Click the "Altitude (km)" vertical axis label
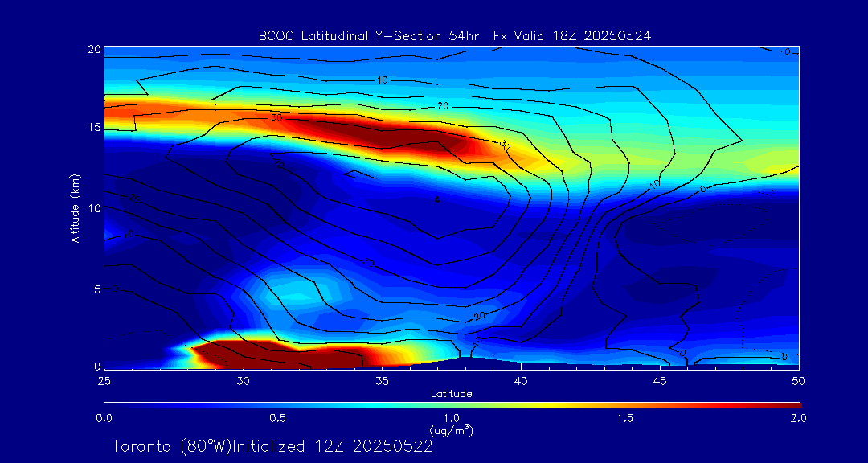The height and width of the screenshot is (463, 868). coord(74,207)
